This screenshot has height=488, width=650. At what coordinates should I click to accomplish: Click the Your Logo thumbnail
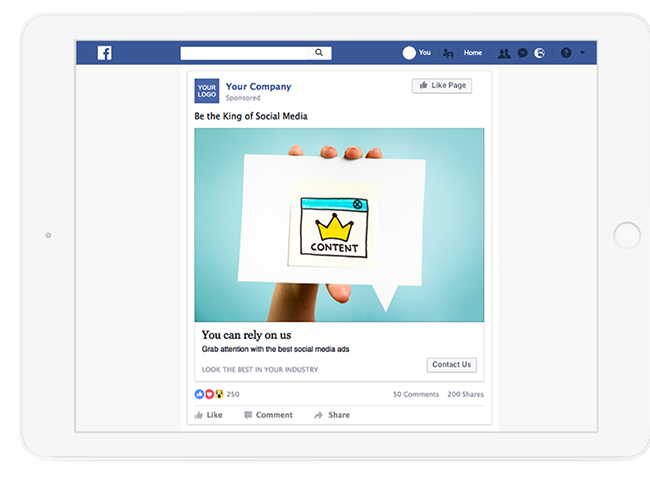point(207,91)
